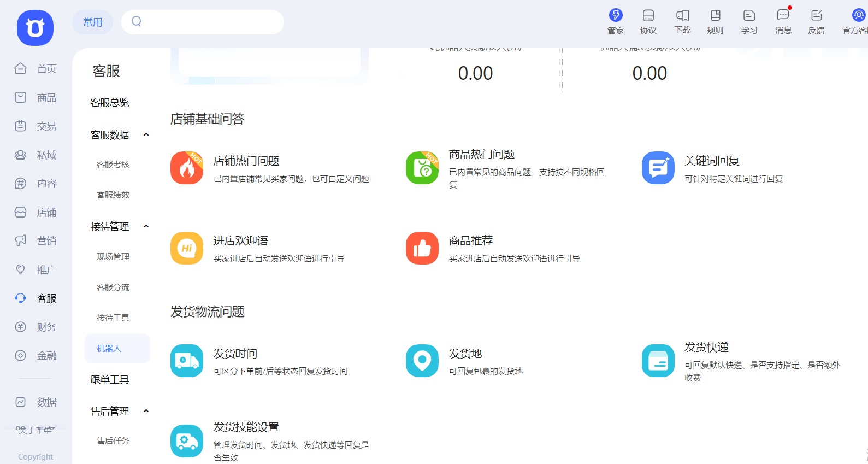Open the 商品推荐 title link
868x464 pixels.
[471, 241]
